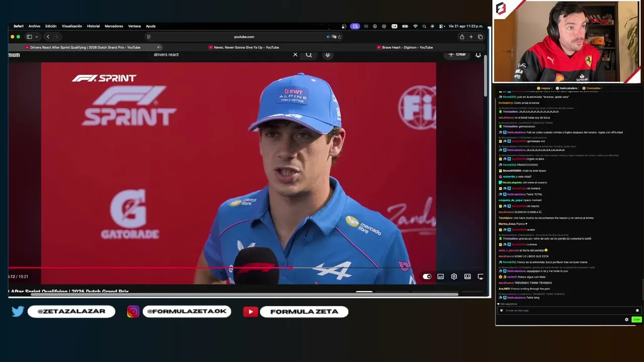
Task: Open the Ayuda menu
Action: pos(150,26)
